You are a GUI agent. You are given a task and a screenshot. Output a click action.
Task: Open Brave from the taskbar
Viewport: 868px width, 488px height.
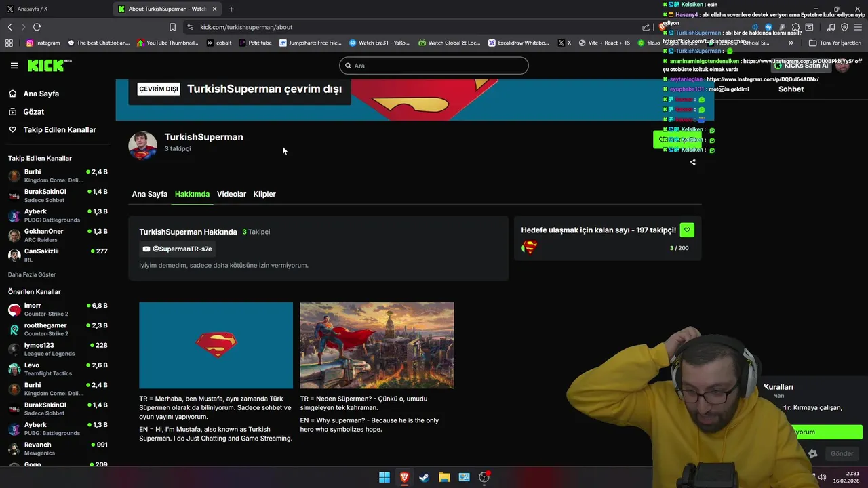click(404, 477)
